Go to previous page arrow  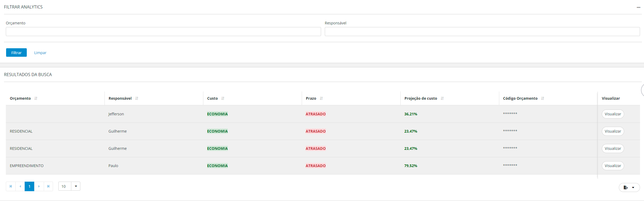[20, 186]
